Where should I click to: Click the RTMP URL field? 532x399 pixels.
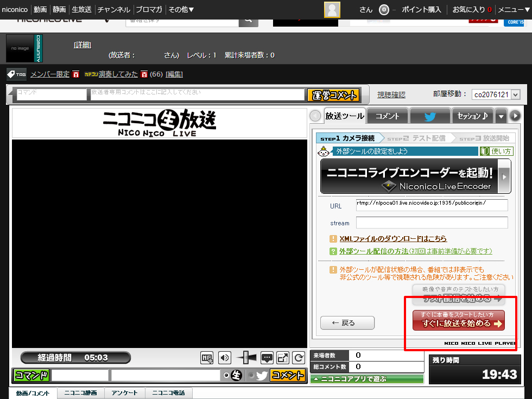tap(432, 205)
